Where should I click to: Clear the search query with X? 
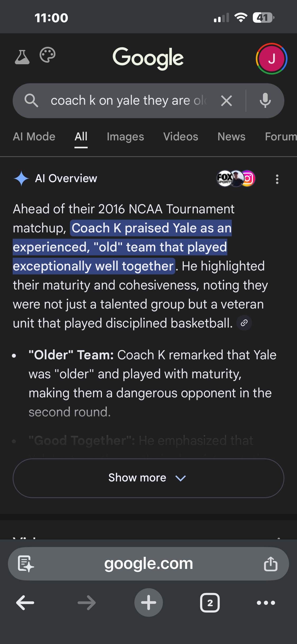226,101
